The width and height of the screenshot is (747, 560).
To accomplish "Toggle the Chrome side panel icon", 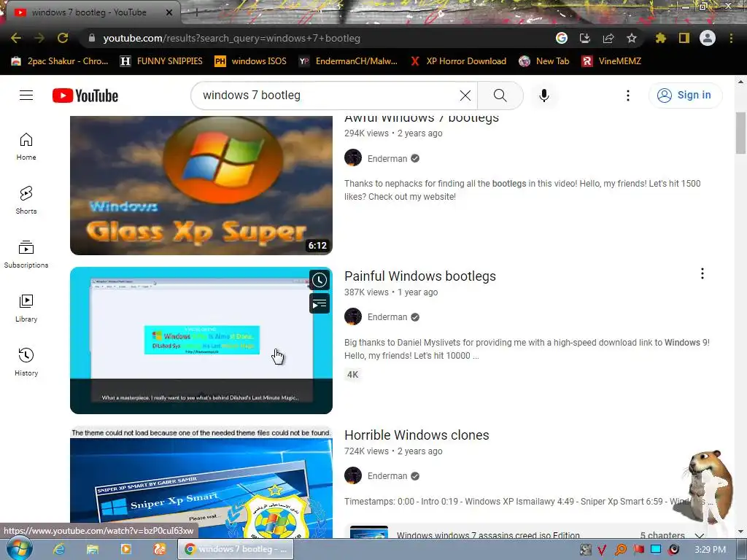I will [684, 38].
